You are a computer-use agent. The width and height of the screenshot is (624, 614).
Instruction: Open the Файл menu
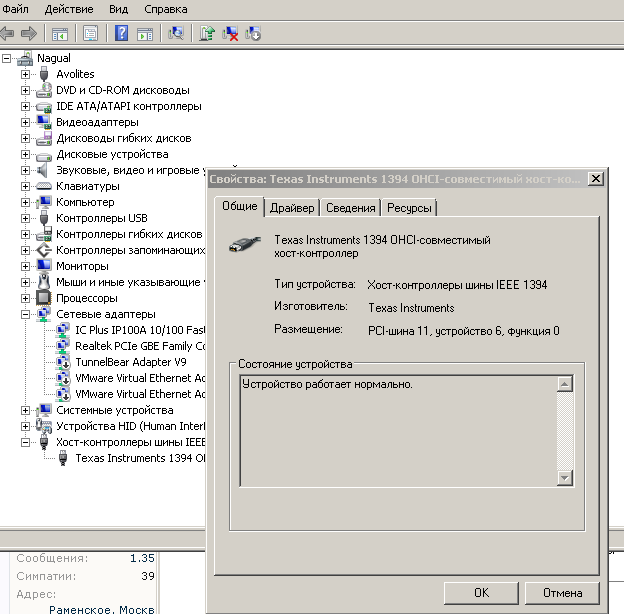coord(15,9)
